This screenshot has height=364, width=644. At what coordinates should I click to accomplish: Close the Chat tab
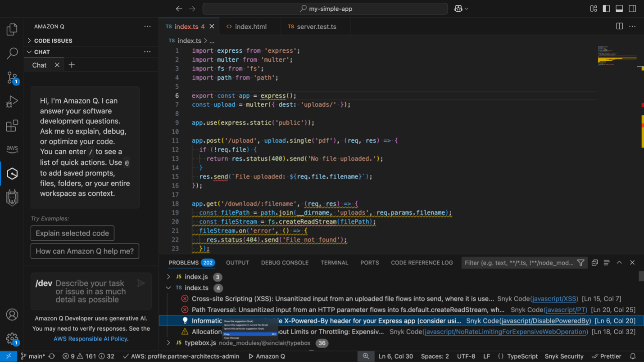(x=57, y=65)
